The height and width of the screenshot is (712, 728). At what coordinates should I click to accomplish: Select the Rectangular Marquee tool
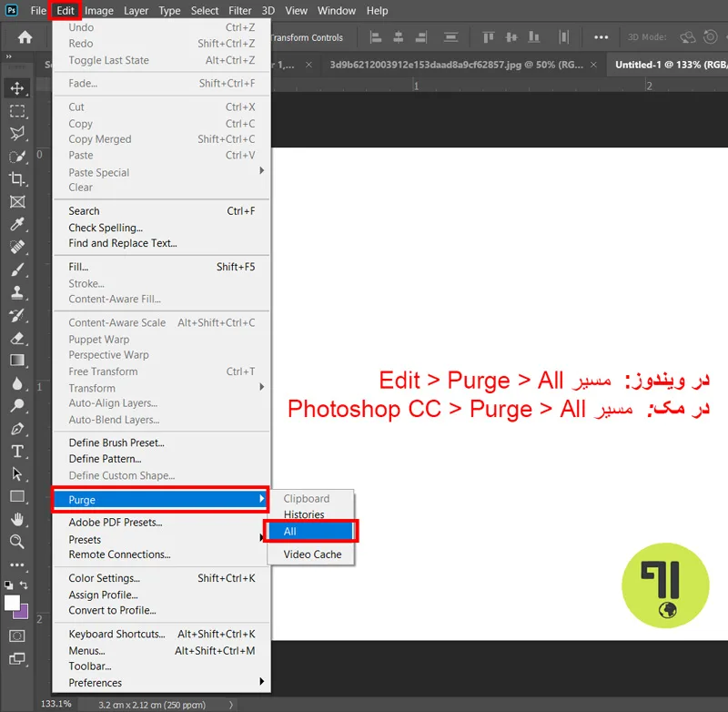coord(17,111)
